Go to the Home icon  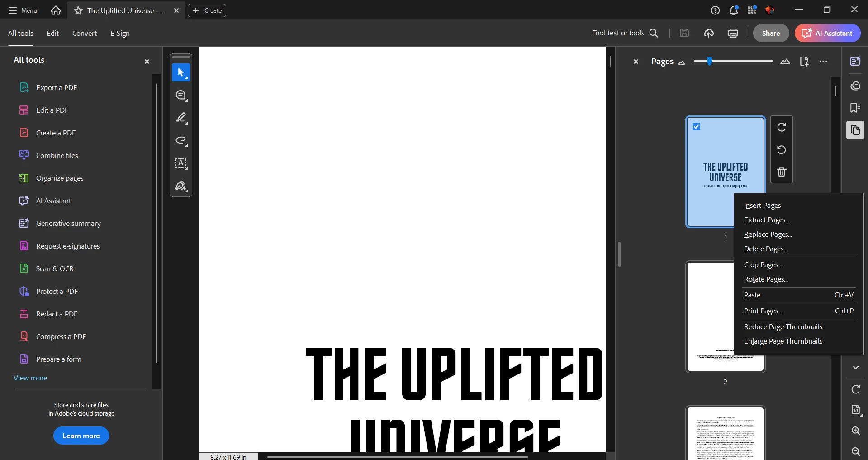click(56, 10)
